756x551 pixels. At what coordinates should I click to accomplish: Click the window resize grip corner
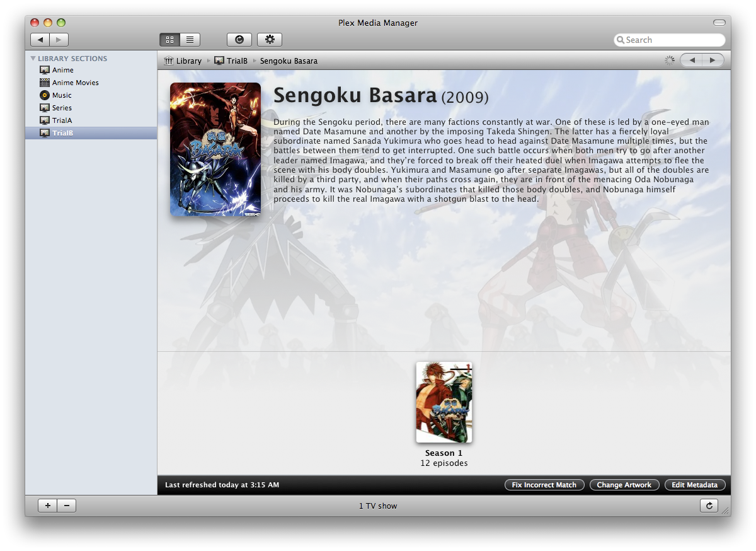(726, 511)
